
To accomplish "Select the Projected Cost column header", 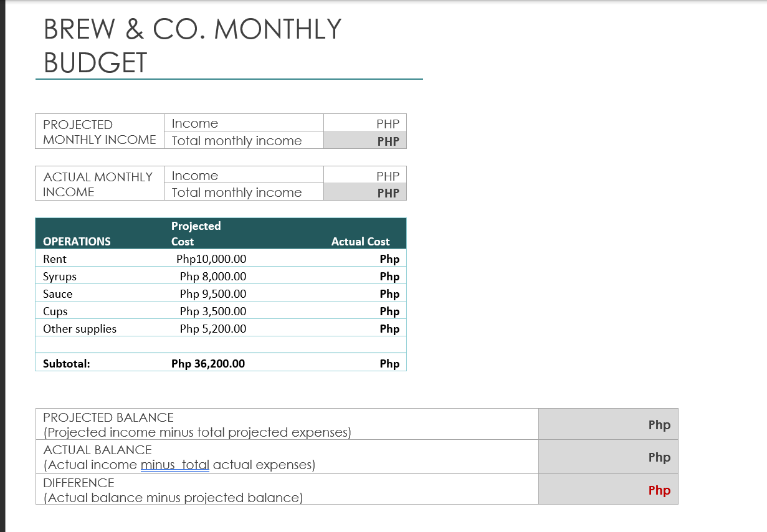I will [x=197, y=234].
